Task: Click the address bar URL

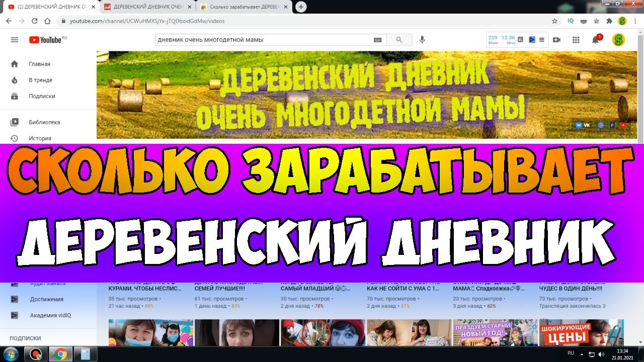Action: tap(147, 21)
